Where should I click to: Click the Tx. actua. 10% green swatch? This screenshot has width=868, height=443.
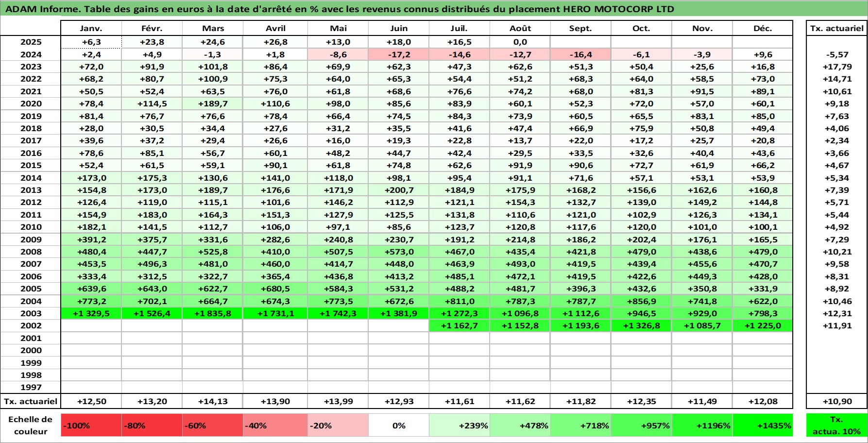(x=836, y=426)
